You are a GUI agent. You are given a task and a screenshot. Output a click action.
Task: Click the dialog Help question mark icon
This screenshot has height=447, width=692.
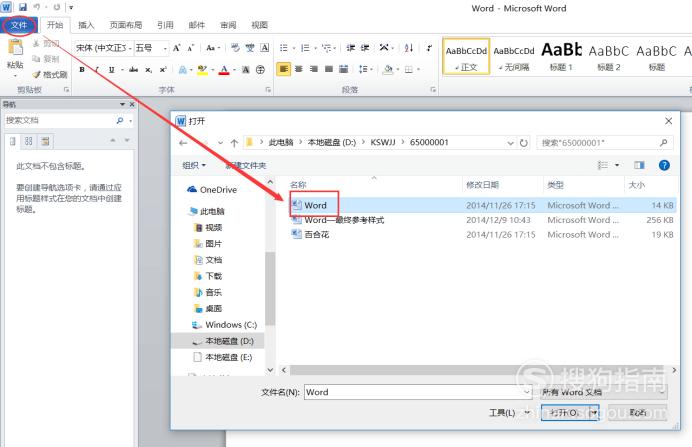(x=664, y=165)
